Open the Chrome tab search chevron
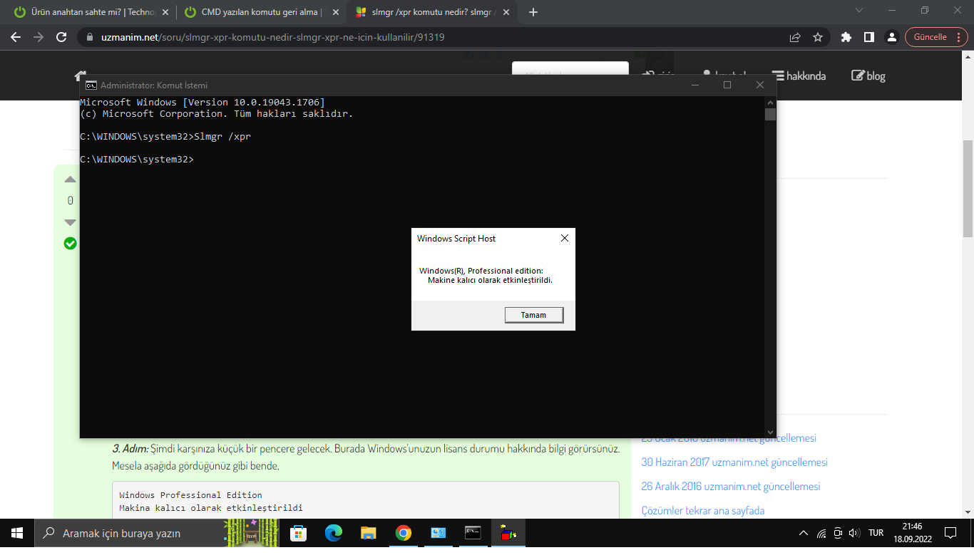The height and width of the screenshot is (560, 974). pos(859,10)
